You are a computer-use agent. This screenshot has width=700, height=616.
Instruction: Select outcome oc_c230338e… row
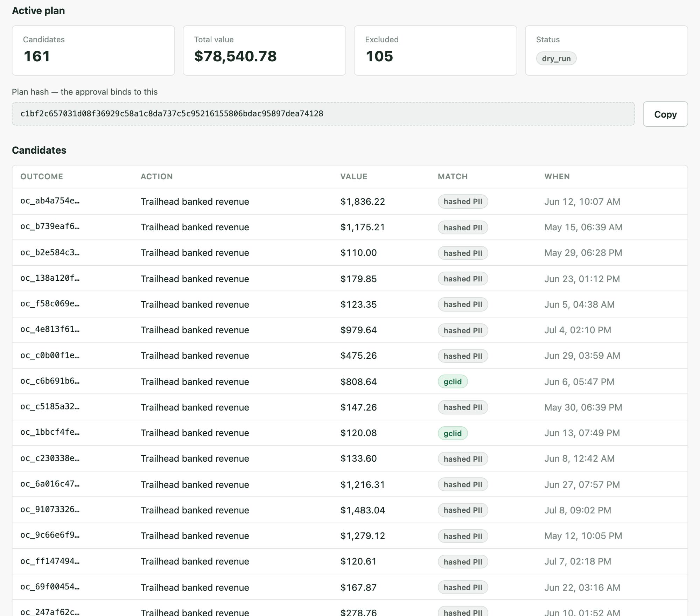pos(350,458)
